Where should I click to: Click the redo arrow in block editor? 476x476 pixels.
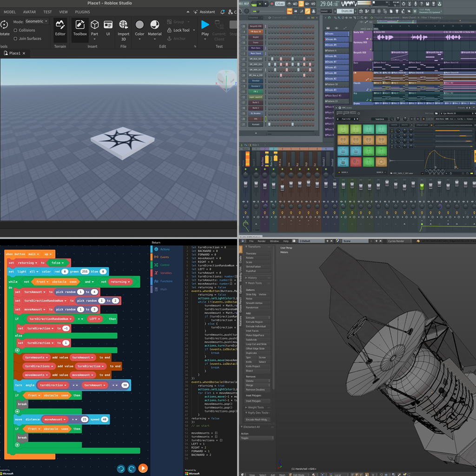[x=132, y=469]
